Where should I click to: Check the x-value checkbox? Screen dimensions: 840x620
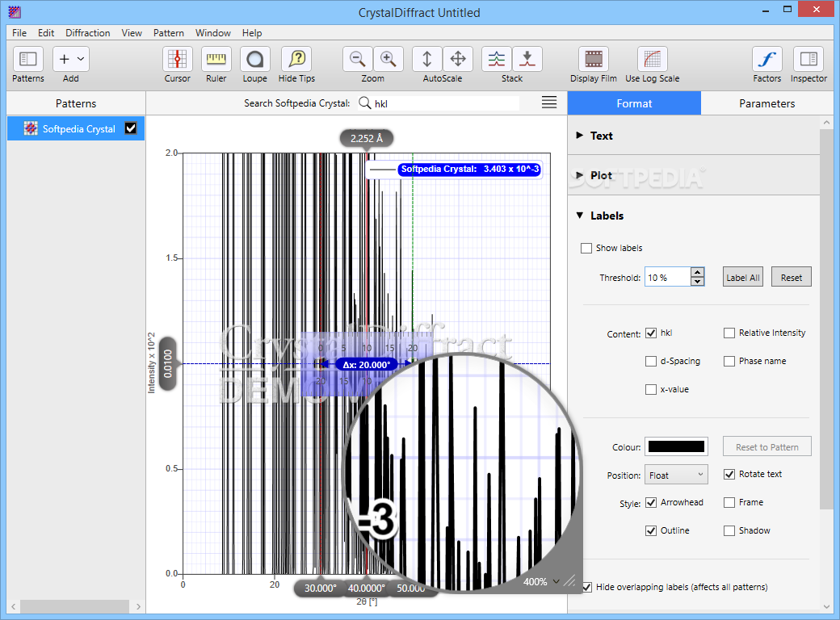click(x=651, y=390)
